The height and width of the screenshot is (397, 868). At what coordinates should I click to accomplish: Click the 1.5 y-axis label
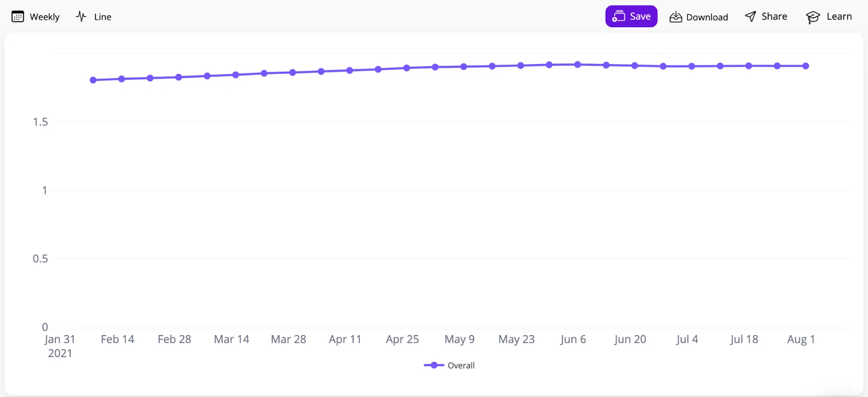click(x=40, y=122)
